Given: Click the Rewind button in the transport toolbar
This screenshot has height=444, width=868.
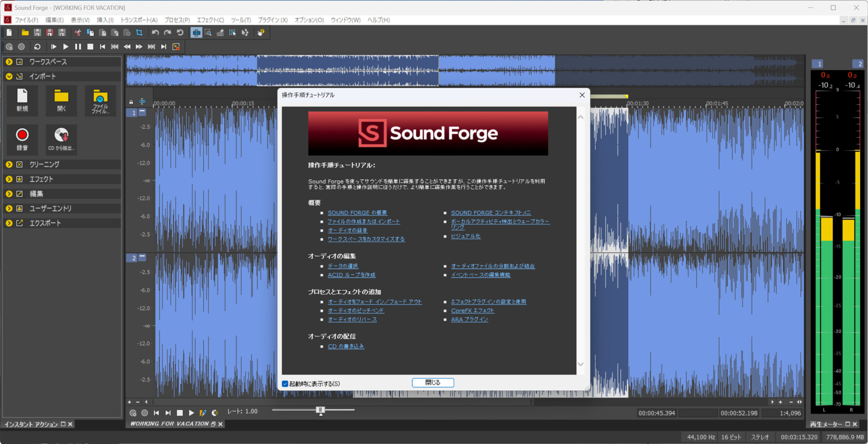Looking at the screenshot, I should pos(127,47).
